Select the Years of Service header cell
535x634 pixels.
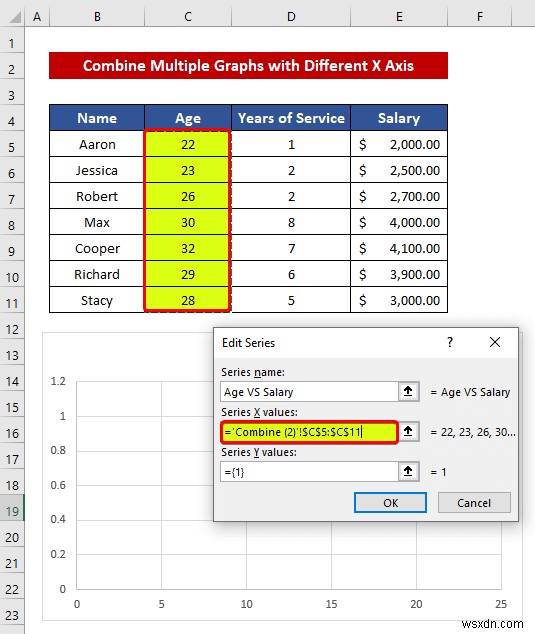291,118
